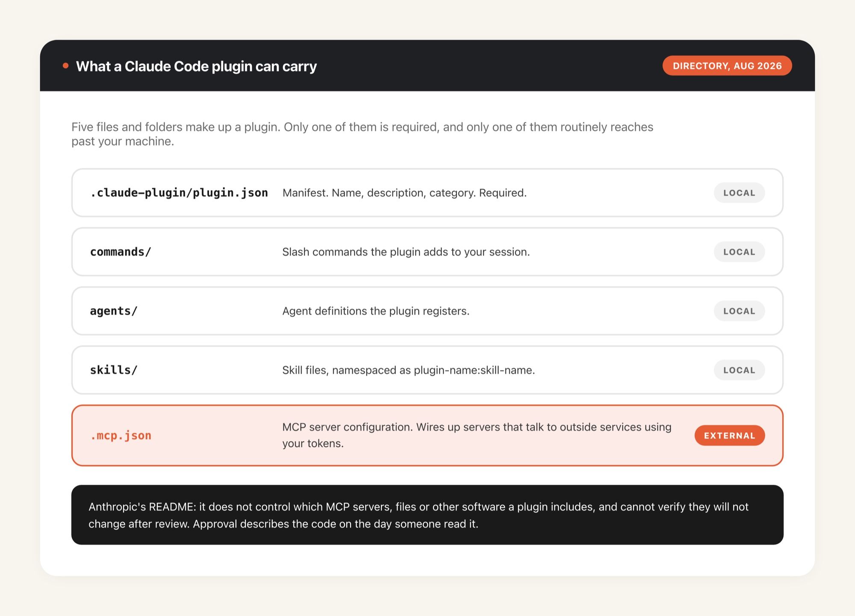Select the "agents/" folder name
The width and height of the screenshot is (855, 616).
(114, 311)
